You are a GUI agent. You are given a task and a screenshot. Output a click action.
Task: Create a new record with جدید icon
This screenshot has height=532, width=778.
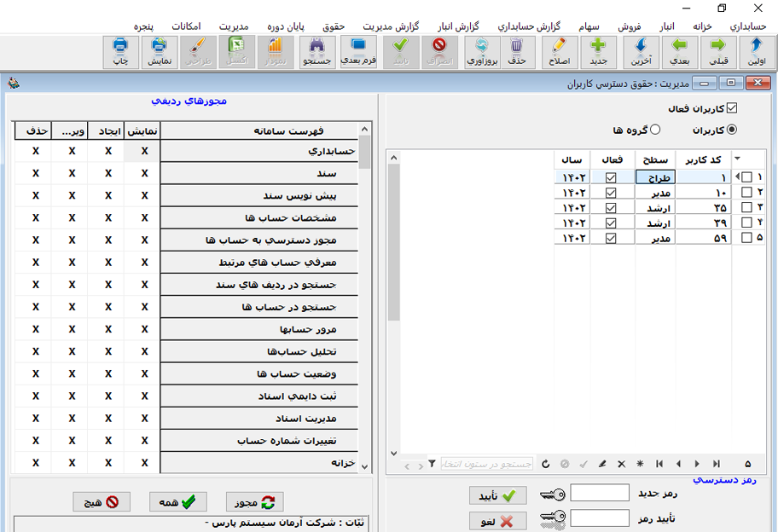tap(598, 51)
